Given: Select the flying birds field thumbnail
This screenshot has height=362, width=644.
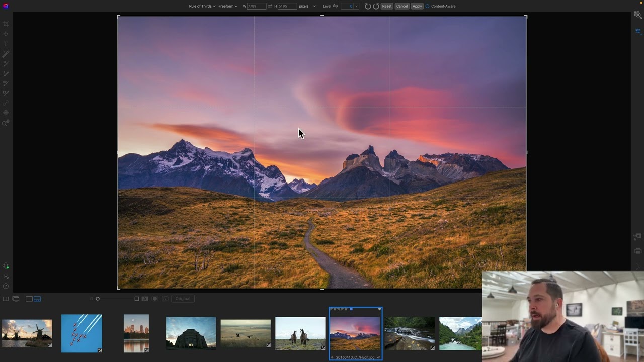Looking at the screenshot, I should point(246,333).
